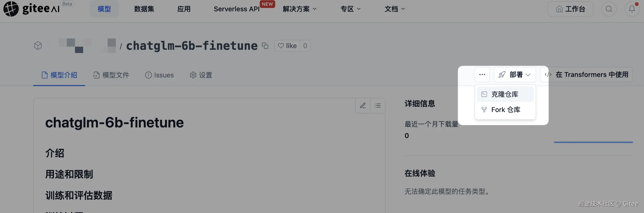Click the three-dots more options button
Viewport: 644px width, 213px height.
(482, 75)
